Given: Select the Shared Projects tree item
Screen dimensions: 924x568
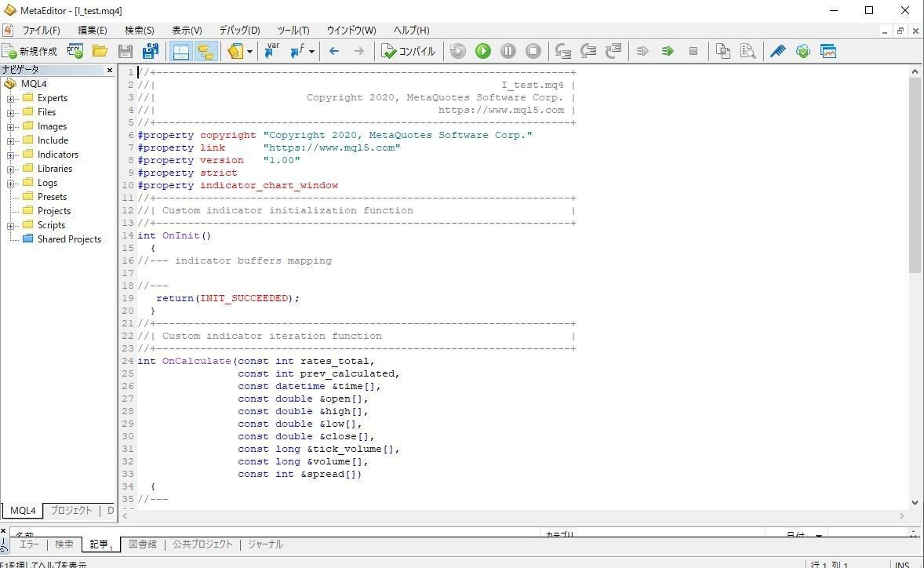Looking at the screenshot, I should click(69, 239).
